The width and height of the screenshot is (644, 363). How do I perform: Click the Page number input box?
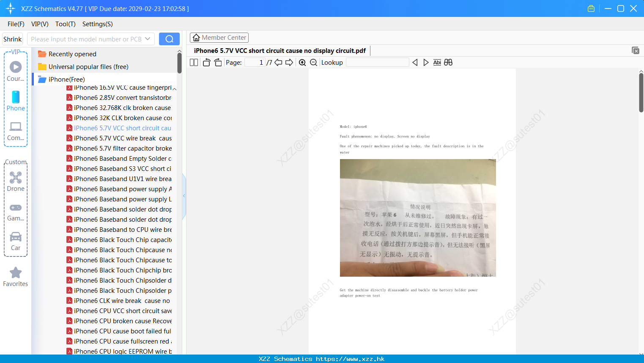[255, 63]
